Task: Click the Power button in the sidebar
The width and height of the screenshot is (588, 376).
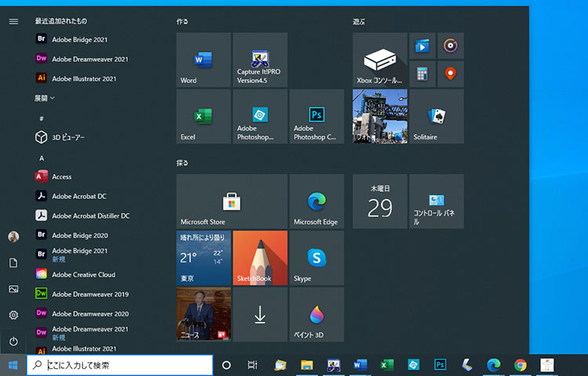Action: coord(13,342)
